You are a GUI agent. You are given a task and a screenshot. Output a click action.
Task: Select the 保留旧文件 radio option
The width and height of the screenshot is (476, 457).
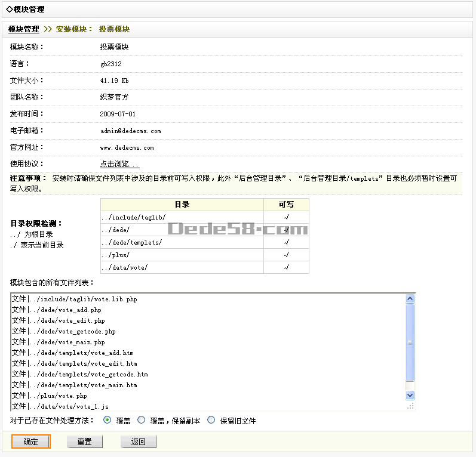(x=211, y=420)
